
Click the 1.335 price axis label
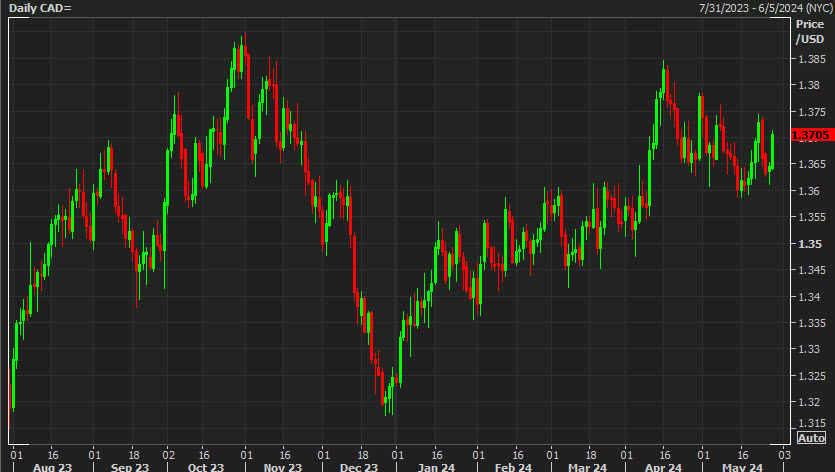pos(812,323)
